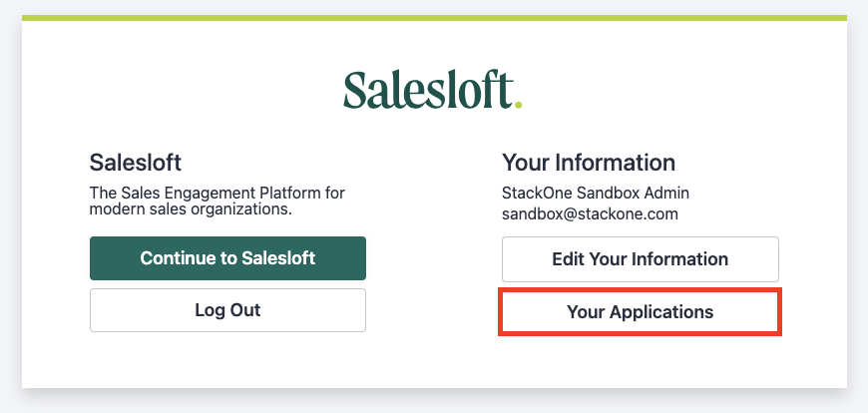Log out using the Log Out button
This screenshot has width=868, height=413.
(x=227, y=310)
